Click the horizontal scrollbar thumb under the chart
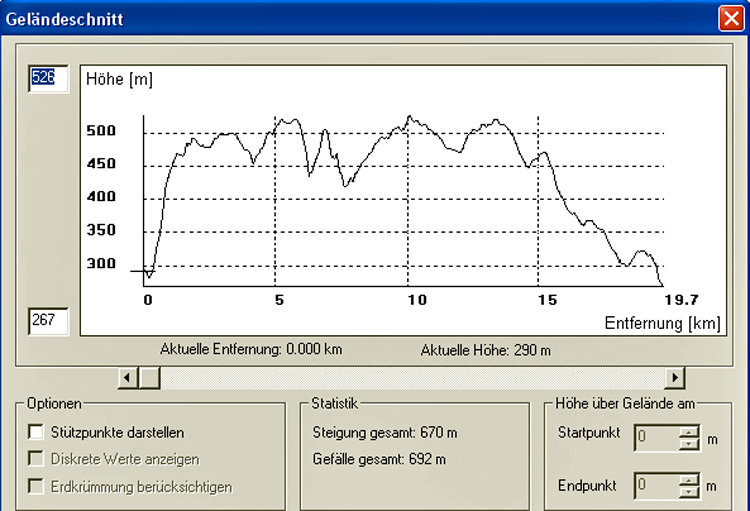 148,377
